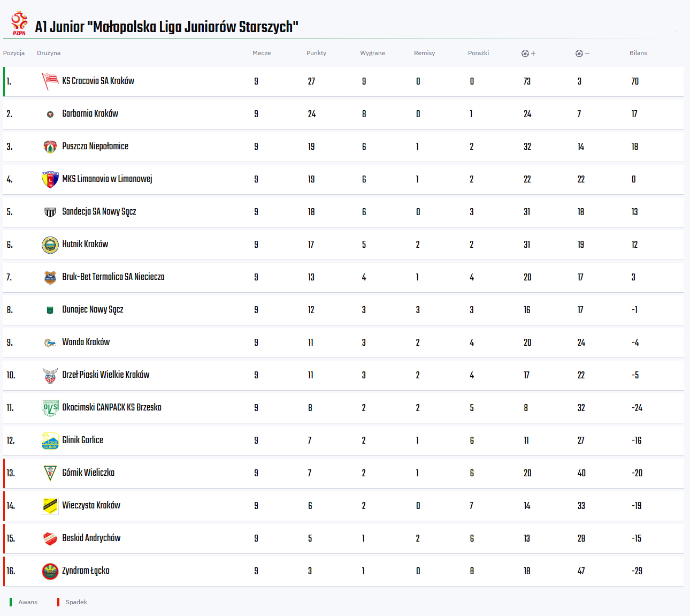
Task: Click the goals scored column icon
Action: pos(525,54)
